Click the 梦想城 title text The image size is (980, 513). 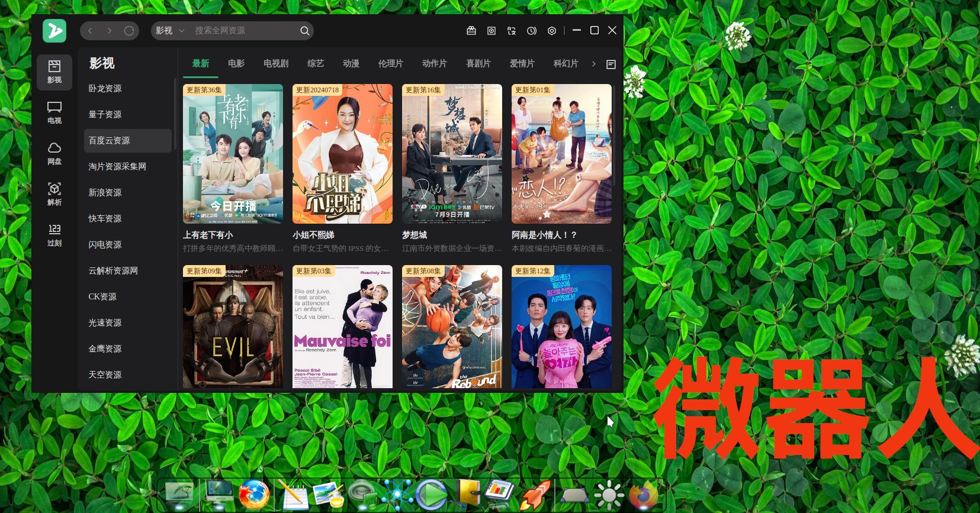pos(415,235)
